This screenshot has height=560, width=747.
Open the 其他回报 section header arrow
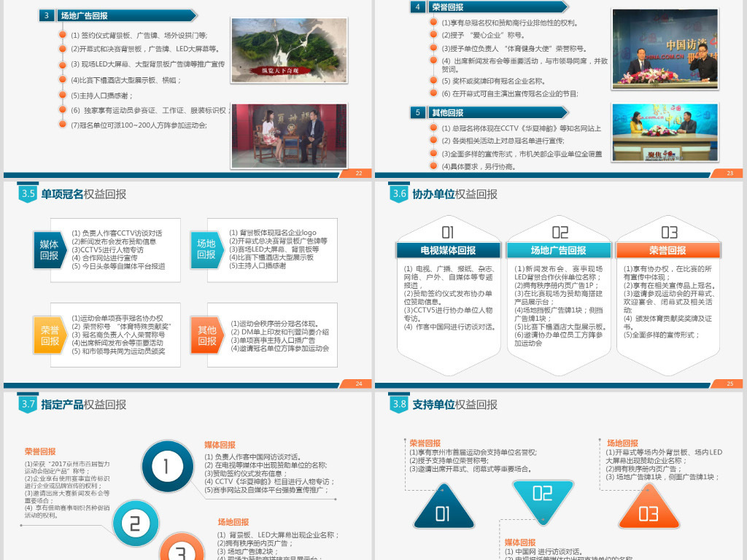pos(451,112)
